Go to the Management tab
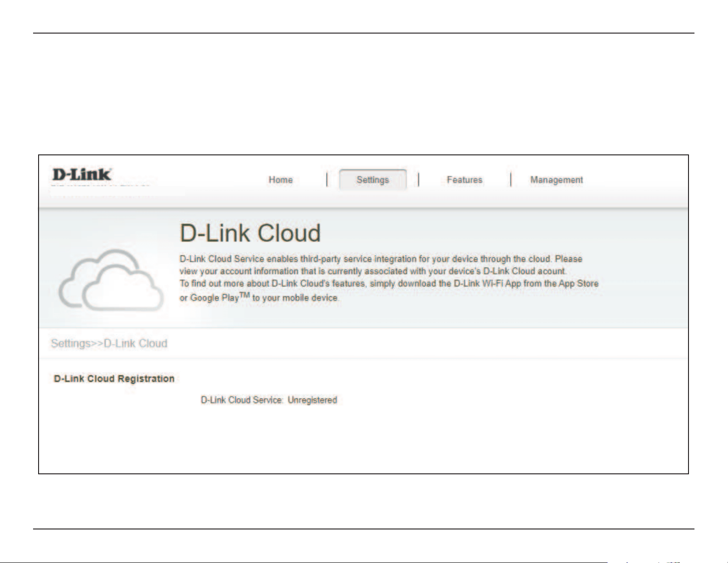The width and height of the screenshot is (728, 563). pyautogui.click(x=557, y=180)
